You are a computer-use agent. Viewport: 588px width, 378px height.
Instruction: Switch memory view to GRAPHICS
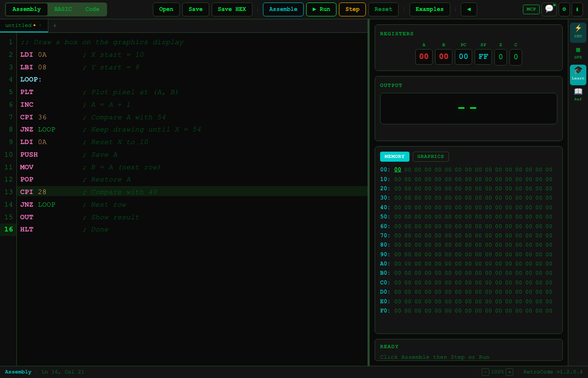430,156
